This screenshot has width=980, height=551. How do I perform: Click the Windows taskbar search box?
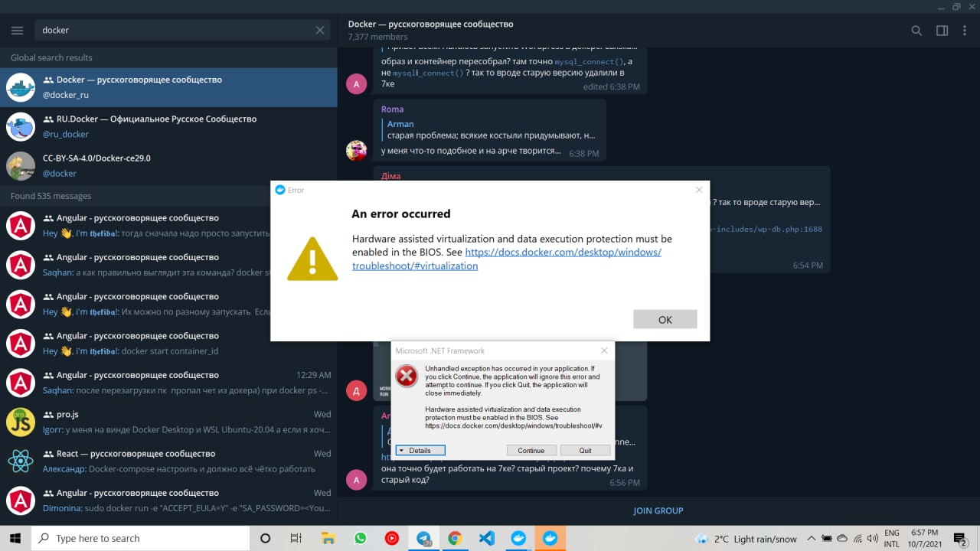pos(140,538)
